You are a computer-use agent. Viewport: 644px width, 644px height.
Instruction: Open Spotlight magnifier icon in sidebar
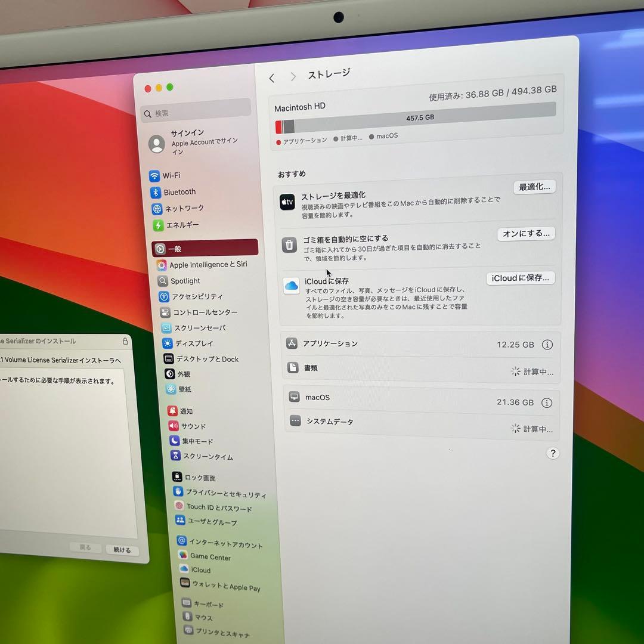(x=163, y=281)
